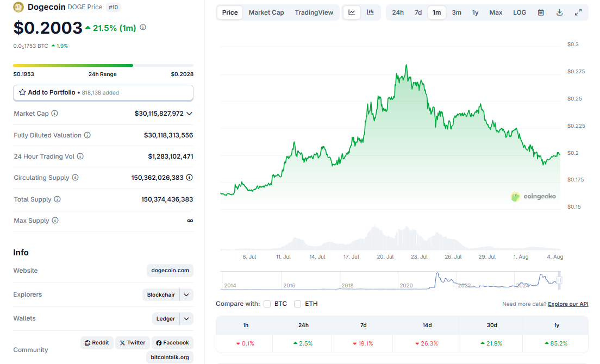The height and width of the screenshot is (364, 600).
Task: Switch to candlestick chart view icon
Action: 371,12
